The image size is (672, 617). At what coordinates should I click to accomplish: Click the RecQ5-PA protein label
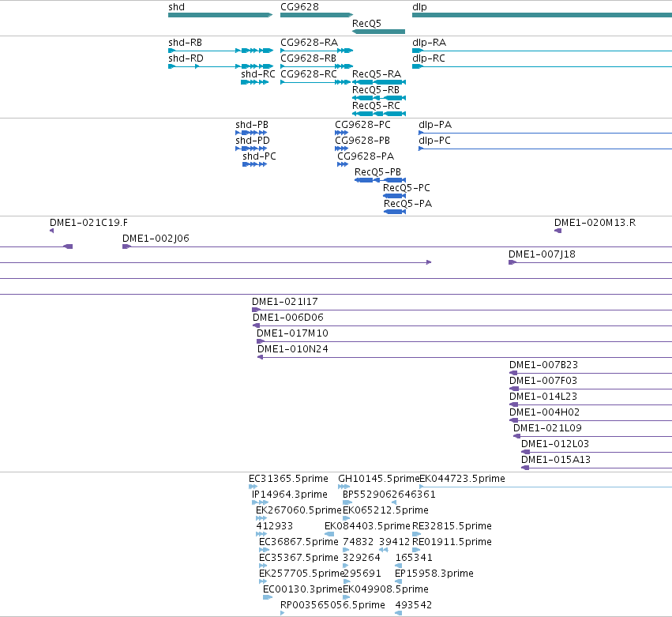click(x=407, y=204)
